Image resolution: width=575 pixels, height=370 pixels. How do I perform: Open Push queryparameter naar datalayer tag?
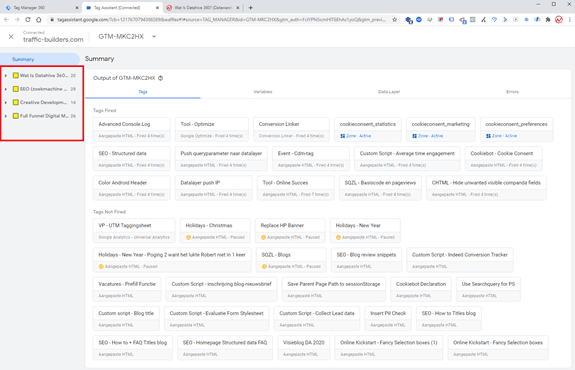click(221, 159)
